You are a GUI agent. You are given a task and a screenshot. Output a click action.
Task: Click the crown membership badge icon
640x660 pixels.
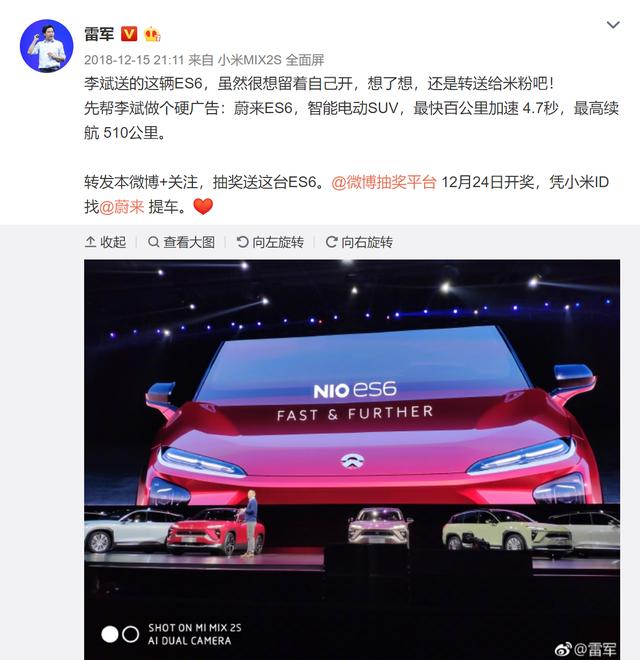(152, 34)
